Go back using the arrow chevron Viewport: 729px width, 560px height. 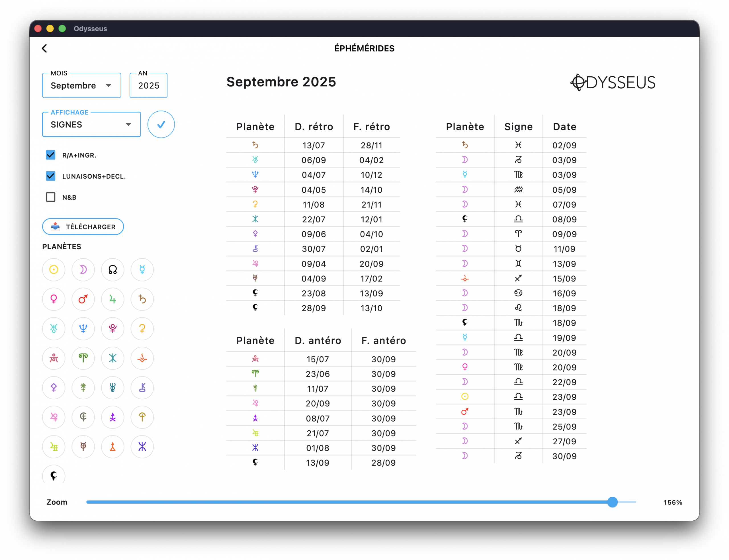coord(44,48)
